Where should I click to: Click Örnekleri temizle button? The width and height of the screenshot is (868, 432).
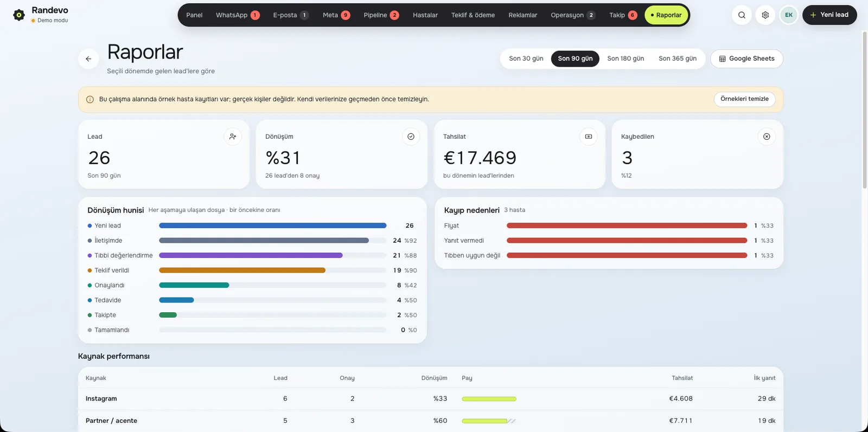pos(744,99)
